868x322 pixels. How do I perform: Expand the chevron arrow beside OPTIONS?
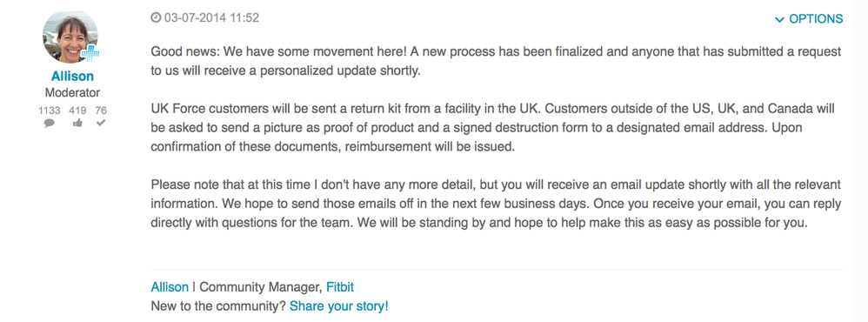[780, 20]
